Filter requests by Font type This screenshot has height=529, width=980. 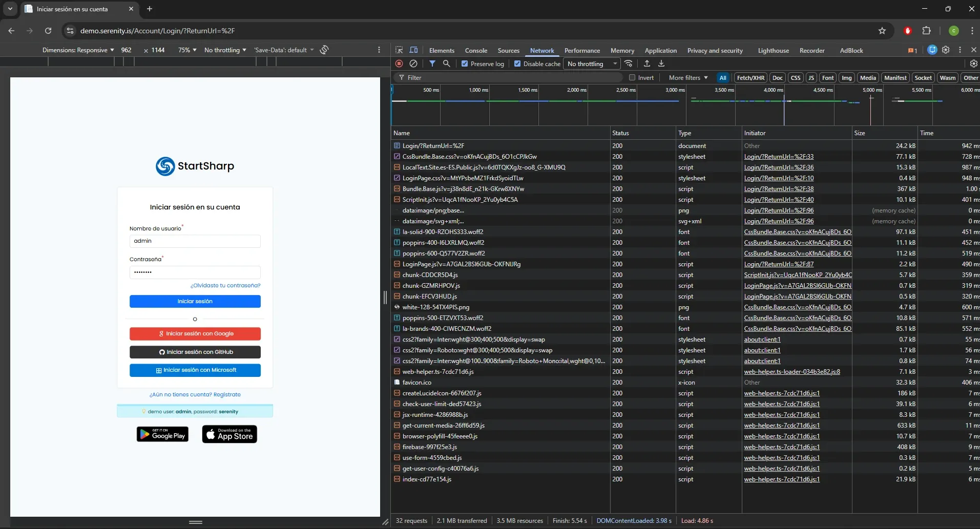(828, 77)
